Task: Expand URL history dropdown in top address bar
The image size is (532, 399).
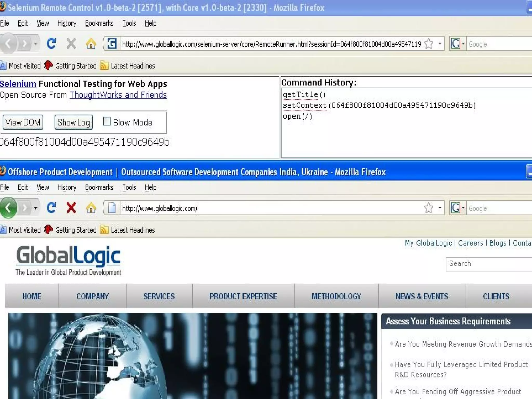Action: click(440, 44)
